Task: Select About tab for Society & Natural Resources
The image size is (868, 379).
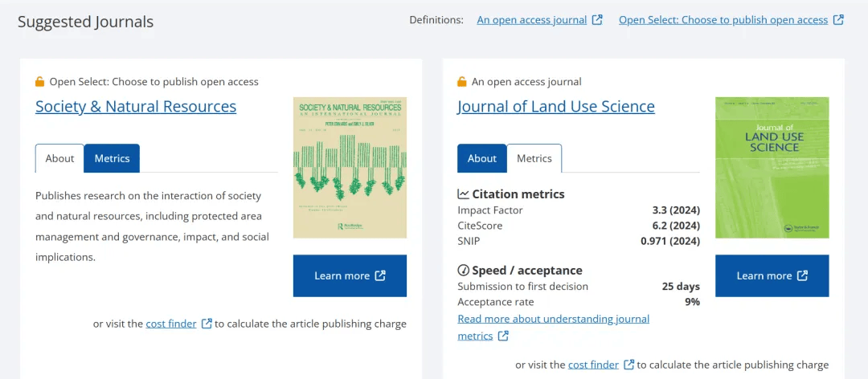Action: point(59,158)
